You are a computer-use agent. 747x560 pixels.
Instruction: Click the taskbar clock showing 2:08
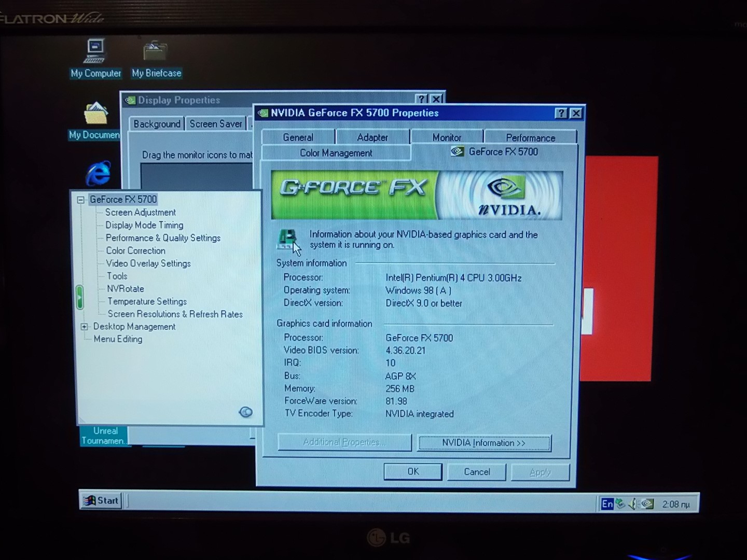pyautogui.click(x=675, y=504)
